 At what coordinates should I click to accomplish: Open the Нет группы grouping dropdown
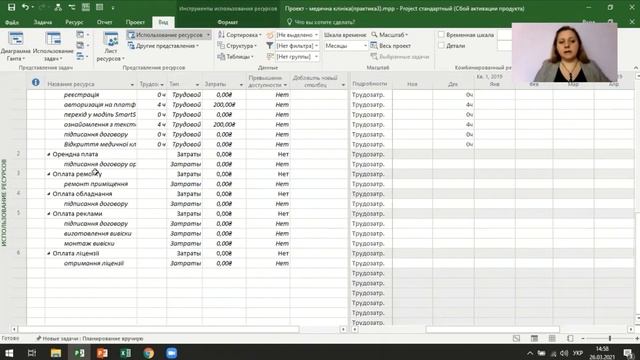point(316,57)
